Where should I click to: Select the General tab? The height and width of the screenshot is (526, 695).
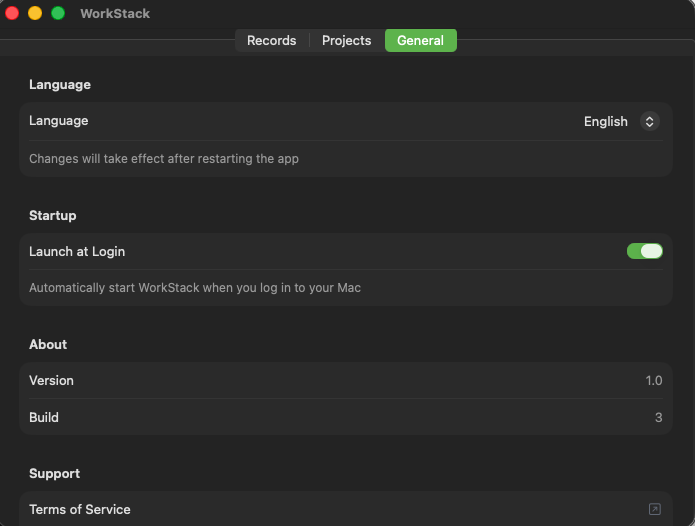[421, 40]
